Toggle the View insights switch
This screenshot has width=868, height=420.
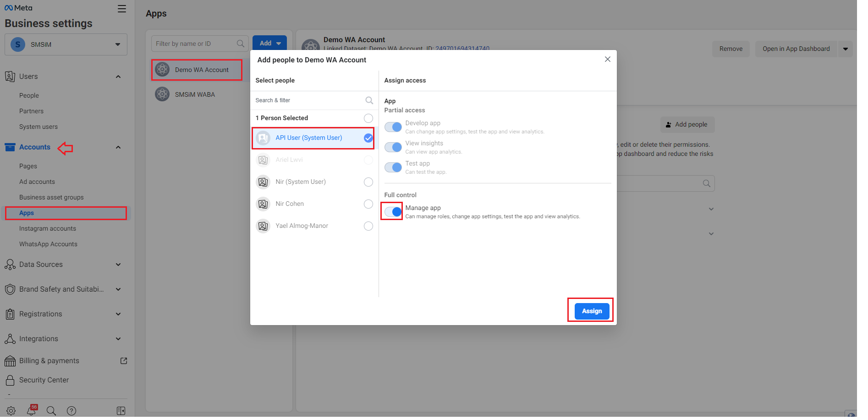point(393,147)
